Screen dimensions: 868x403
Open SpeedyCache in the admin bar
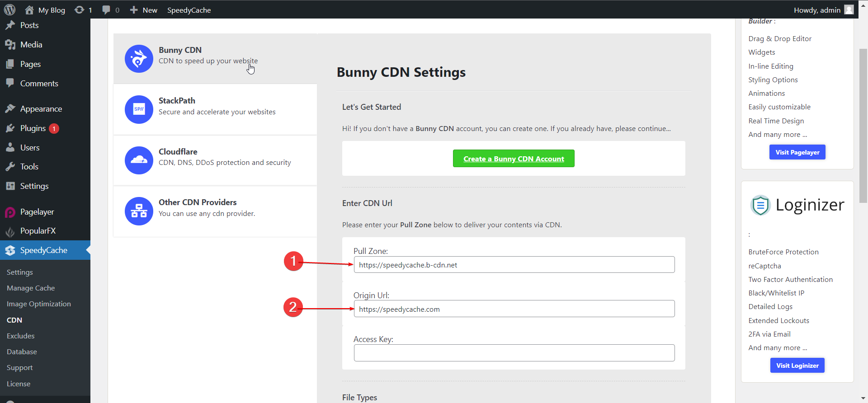pyautogui.click(x=189, y=10)
